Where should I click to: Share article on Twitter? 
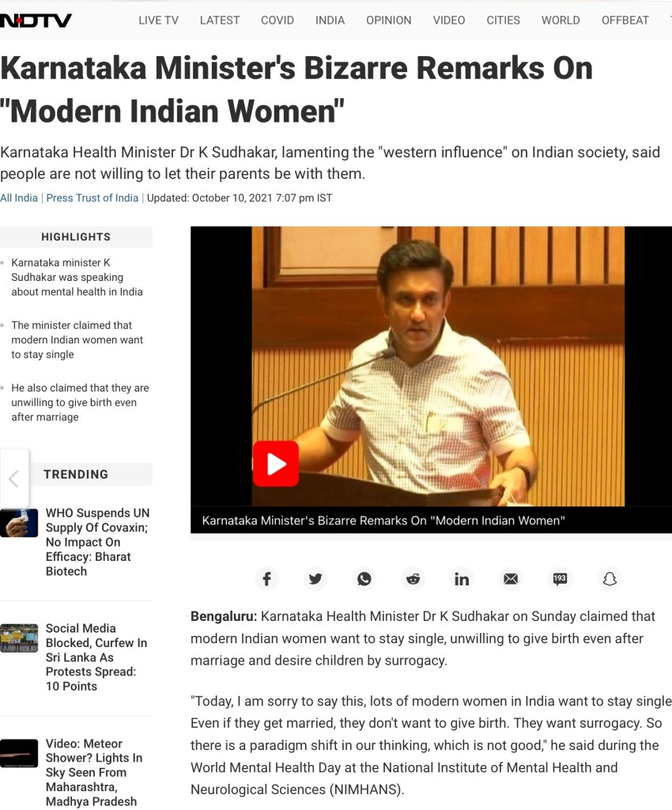pos(315,578)
